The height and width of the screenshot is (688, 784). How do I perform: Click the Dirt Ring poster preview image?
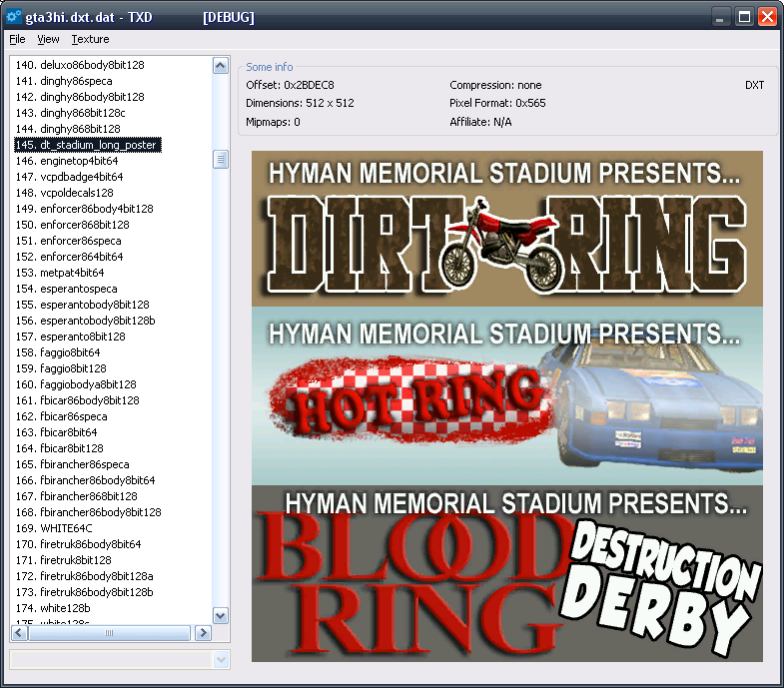[506, 229]
